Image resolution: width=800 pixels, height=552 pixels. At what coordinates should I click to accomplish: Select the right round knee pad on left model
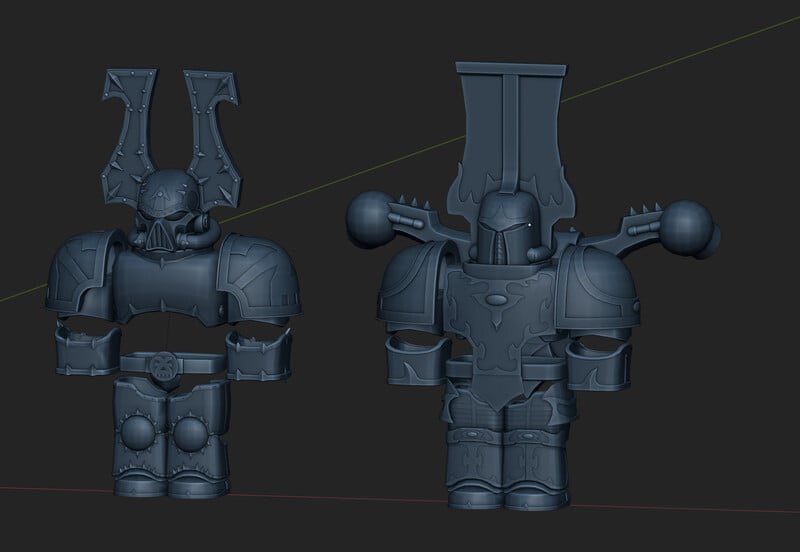(189, 434)
